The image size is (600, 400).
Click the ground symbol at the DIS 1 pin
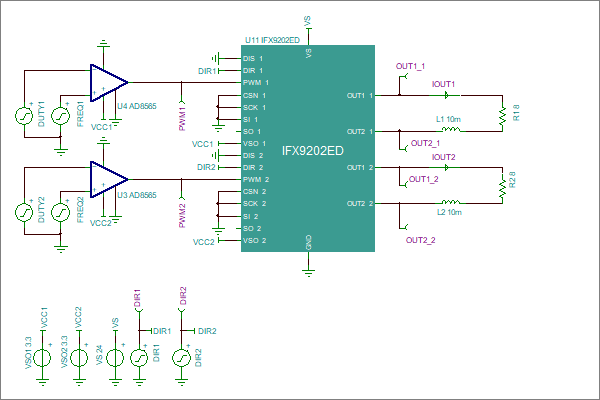click(215, 59)
